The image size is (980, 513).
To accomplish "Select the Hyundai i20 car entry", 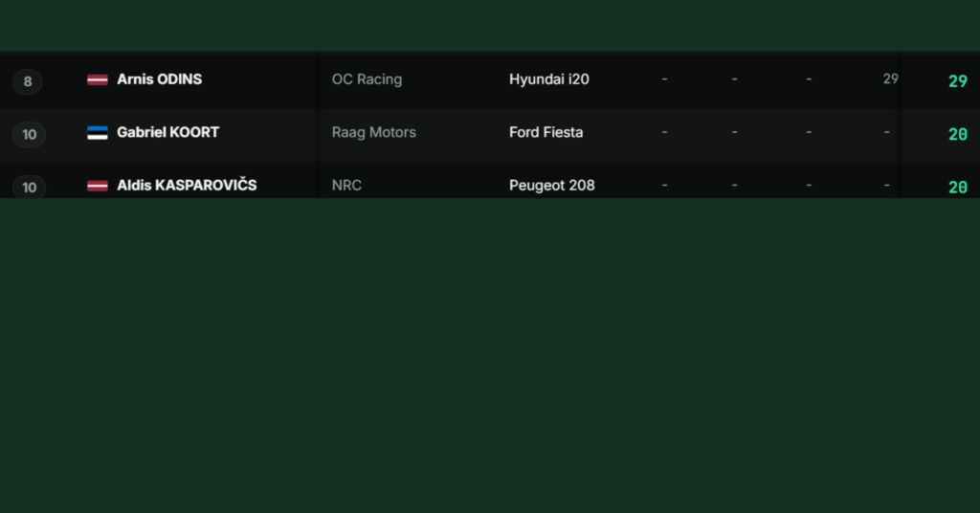I will click(x=548, y=79).
